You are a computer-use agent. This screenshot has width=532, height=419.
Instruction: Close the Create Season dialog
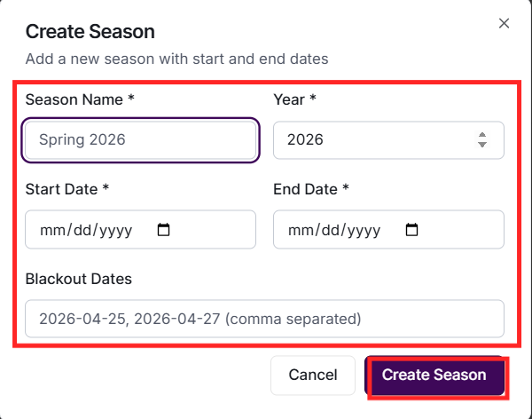(504, 24)
